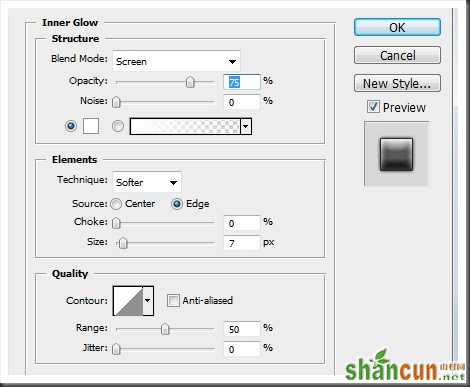
Task: Choose Center as glow source
Action: (x=116, y=204)
